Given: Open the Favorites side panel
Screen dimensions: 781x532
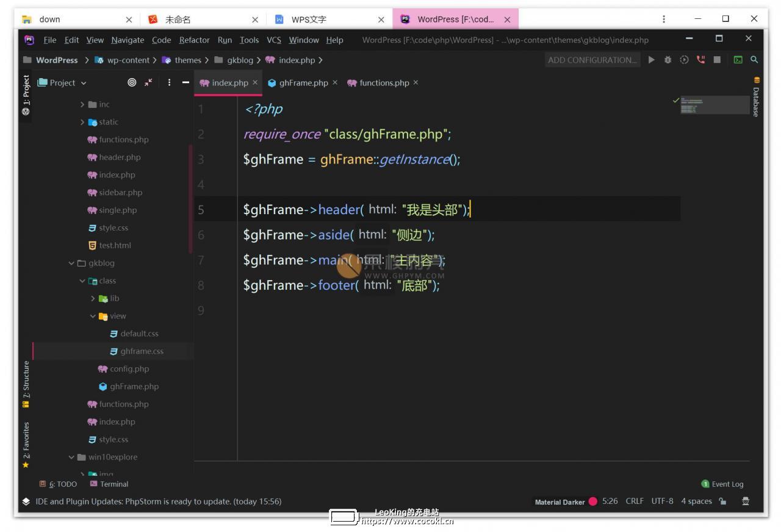Looking at the screenshot, I should click(x=26, y=445).
